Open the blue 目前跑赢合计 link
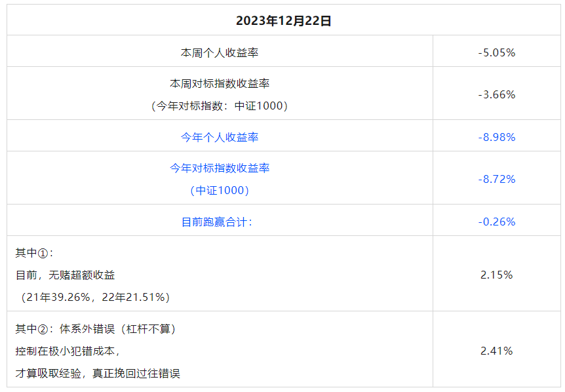The image size is (565, 392). (216, 222)
